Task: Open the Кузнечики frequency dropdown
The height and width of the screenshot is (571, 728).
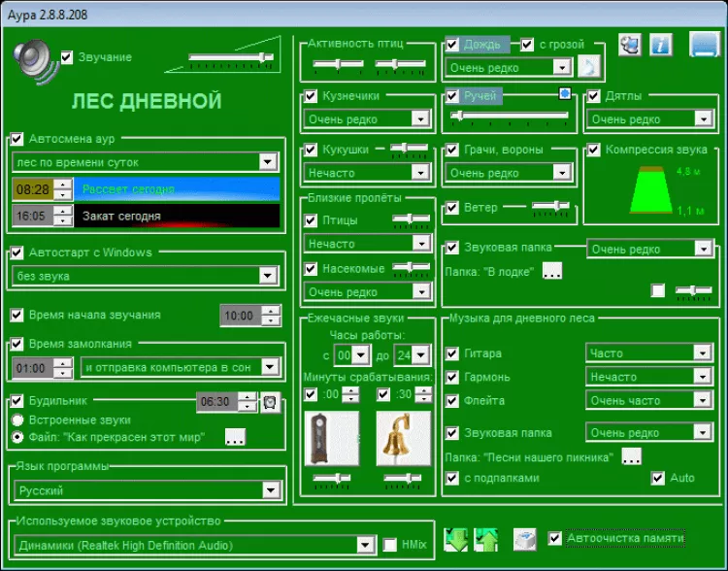Action: pos(367,118)
